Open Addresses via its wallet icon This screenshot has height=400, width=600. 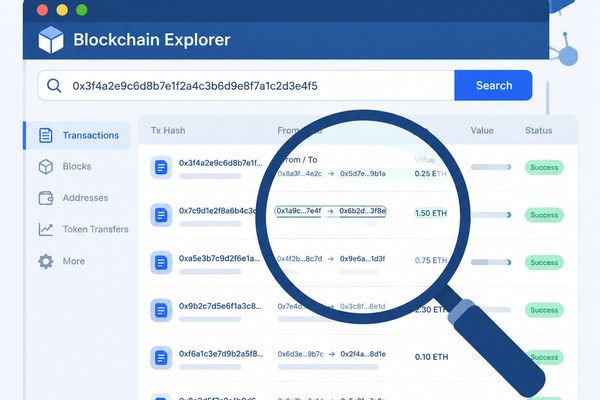coord(46,198)
